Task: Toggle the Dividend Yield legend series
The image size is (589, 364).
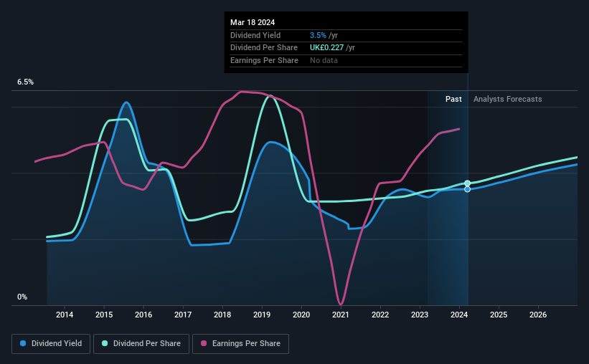Action: pyautogui.click(x=51, y=344)
